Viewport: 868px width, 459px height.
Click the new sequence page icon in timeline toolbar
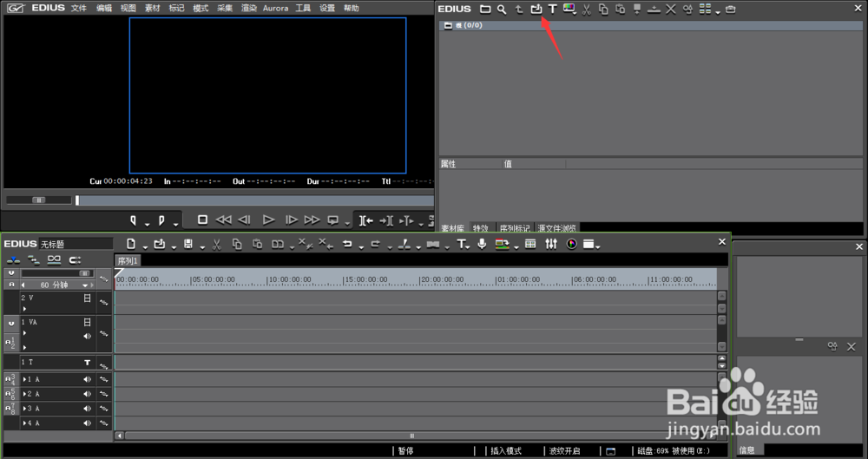coord(131,244)
